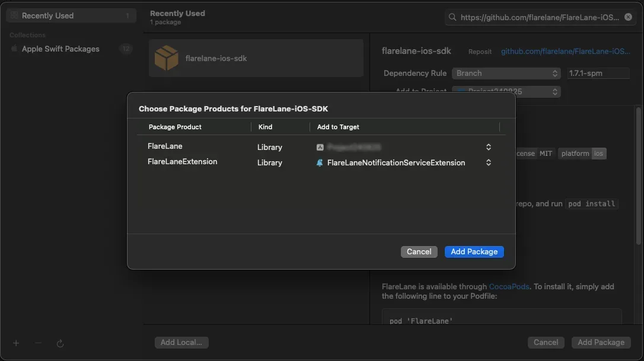Select the flarelane-ios-sdk package row
The height and width of the screenshot is (361, 644).
256,58
